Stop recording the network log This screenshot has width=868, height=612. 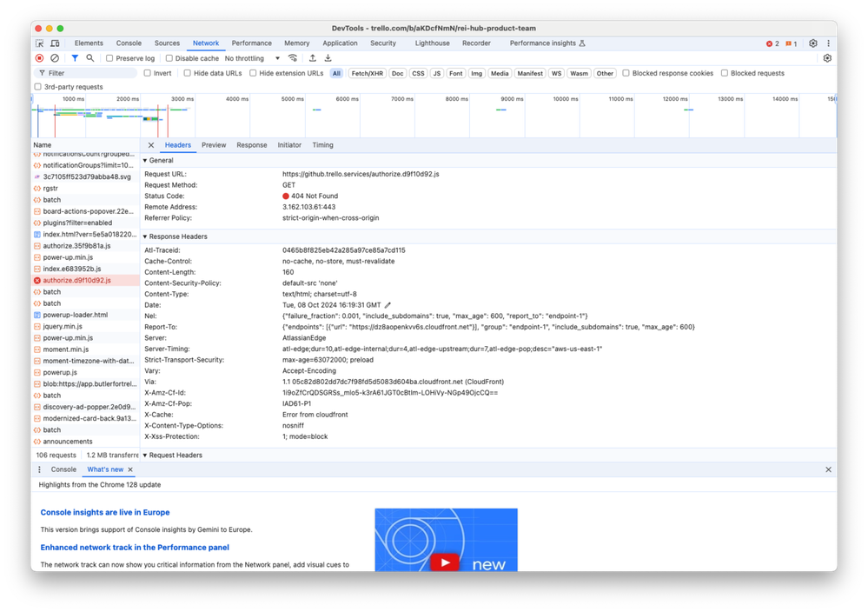point(39,58)
